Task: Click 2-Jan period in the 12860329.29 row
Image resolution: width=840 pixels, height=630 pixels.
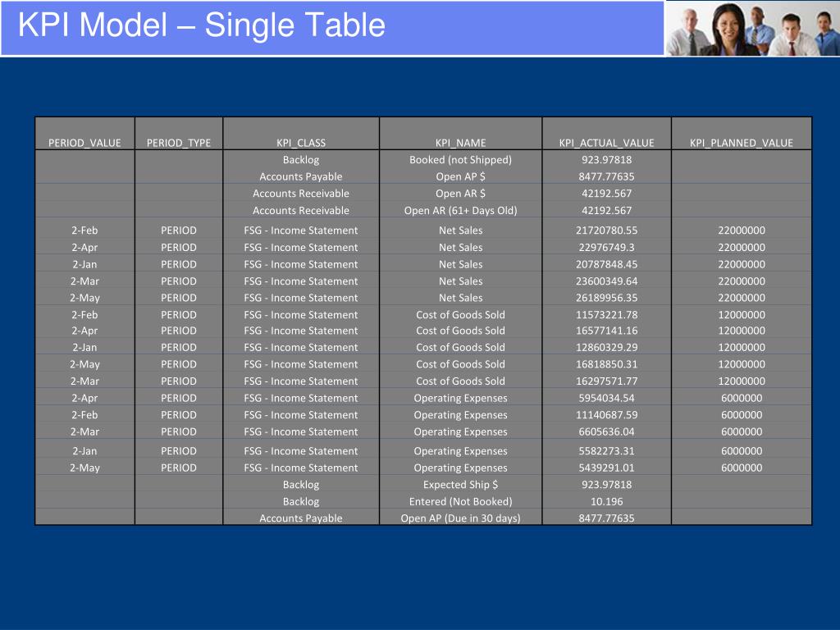Action: pyautogui.click(x=84, y=347)
